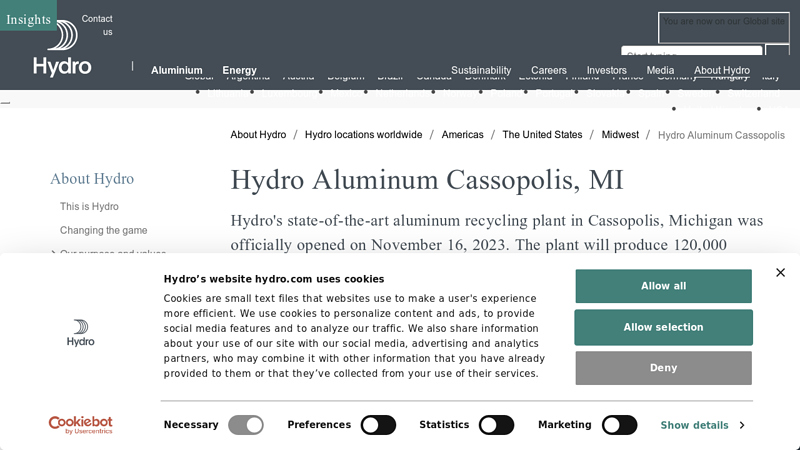The image size is (800, 450).
Task: Expand Show details in cookie dialog
Action: (x=702, y=425)
